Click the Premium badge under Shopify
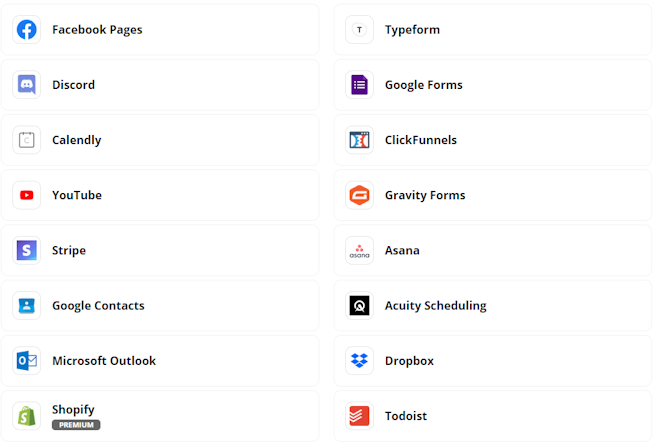This screenshot has height=444, width=658. pos(76,425)
